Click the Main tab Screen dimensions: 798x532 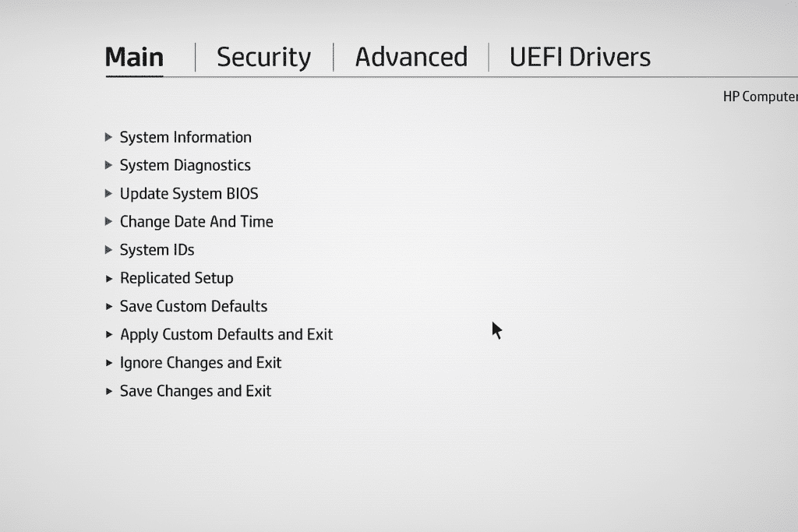(x=134, y=57)
